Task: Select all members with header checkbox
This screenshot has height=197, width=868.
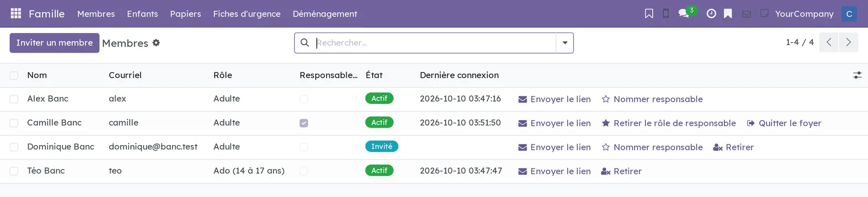Action: 14,76
